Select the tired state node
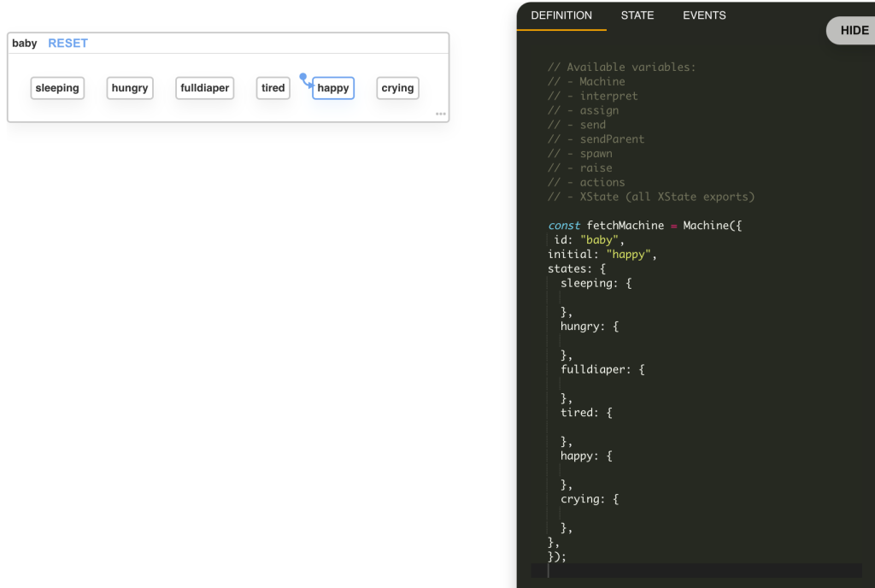This screenshot has width=875, height=588. [273, 88]
